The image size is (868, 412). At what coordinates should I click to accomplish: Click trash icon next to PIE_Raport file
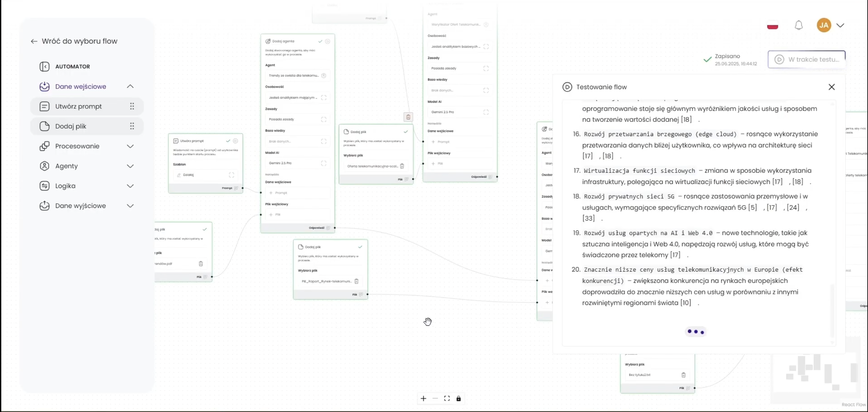click(x=356, y=281)
